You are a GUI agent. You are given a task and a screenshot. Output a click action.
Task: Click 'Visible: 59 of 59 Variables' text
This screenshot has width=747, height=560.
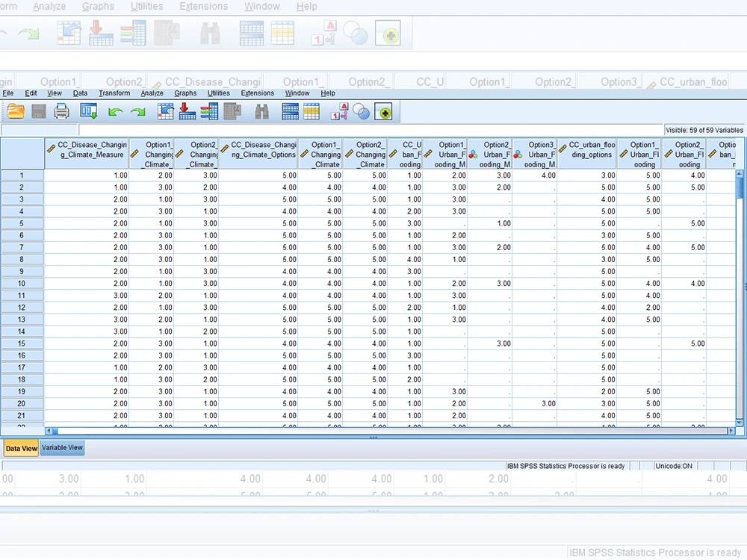coord(704,130)
